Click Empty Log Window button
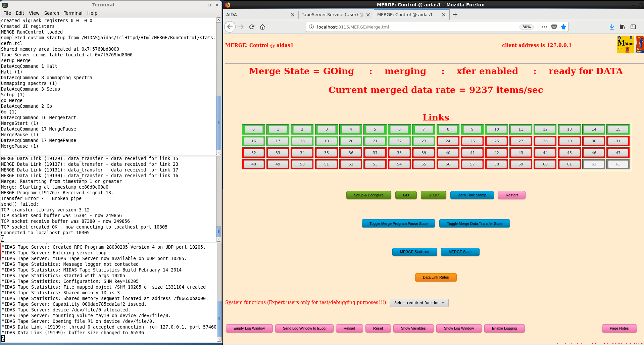Viewport: 644px width, 345px height. click(249, 328)
